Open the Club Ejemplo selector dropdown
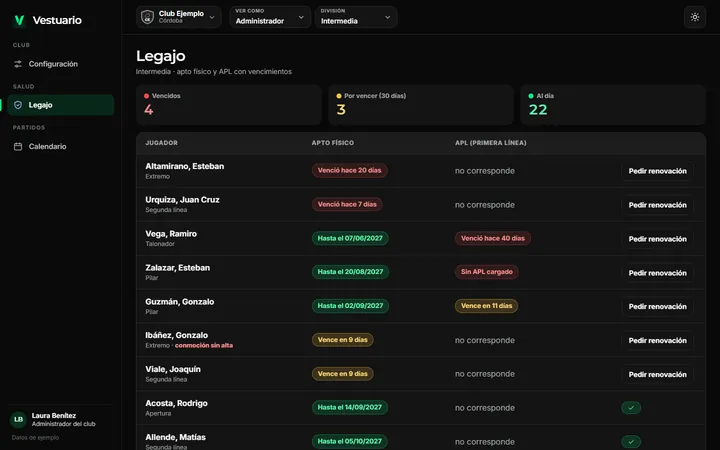The image size is (720, 450). pos(179,17)
